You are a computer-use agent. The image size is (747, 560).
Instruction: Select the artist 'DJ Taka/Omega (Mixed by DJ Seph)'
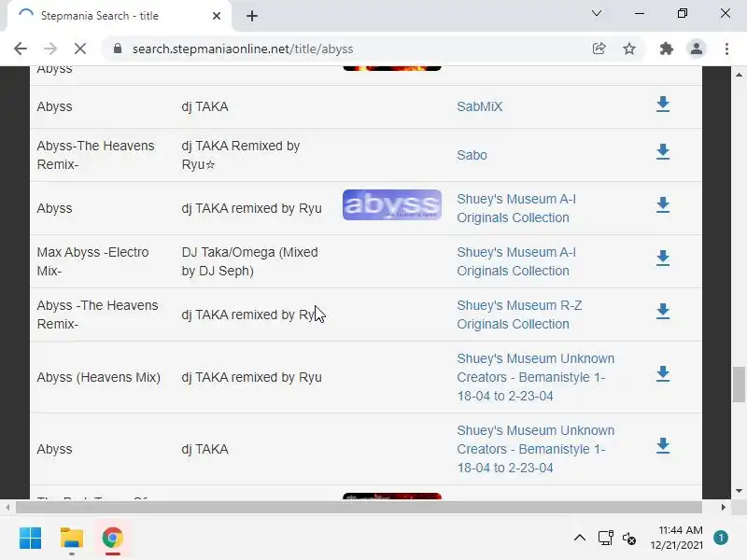(x=249, y=261)
